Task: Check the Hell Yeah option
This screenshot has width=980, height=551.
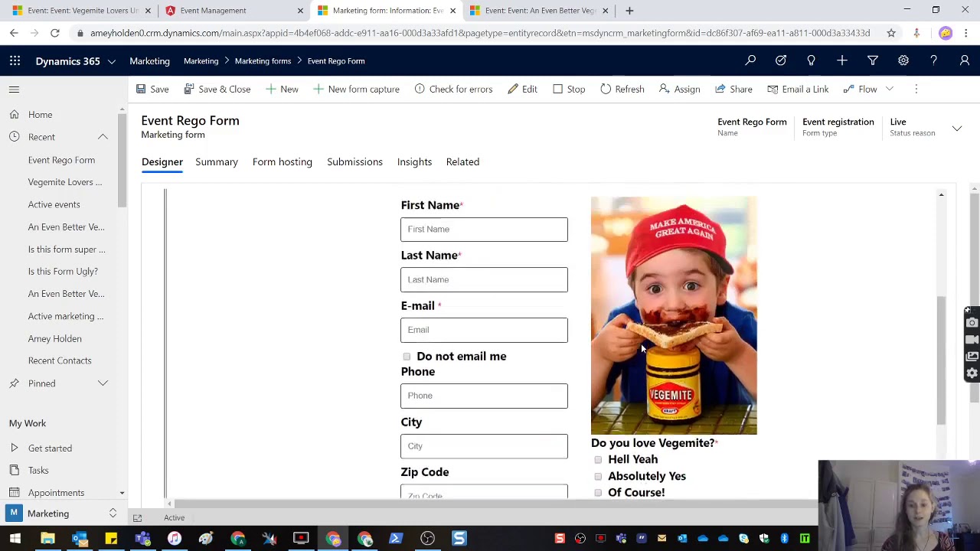Action: click(x=598, y=459)
